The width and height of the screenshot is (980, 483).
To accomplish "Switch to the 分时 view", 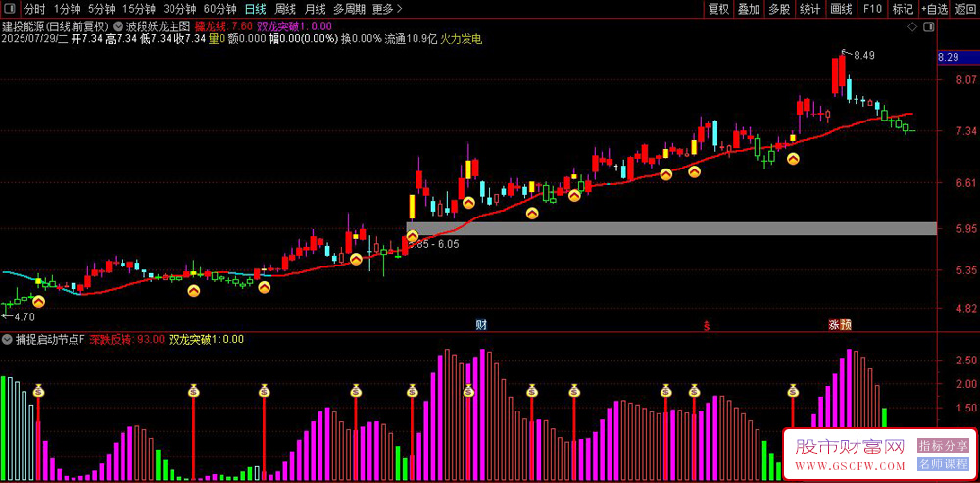I will tap(35, 10).
